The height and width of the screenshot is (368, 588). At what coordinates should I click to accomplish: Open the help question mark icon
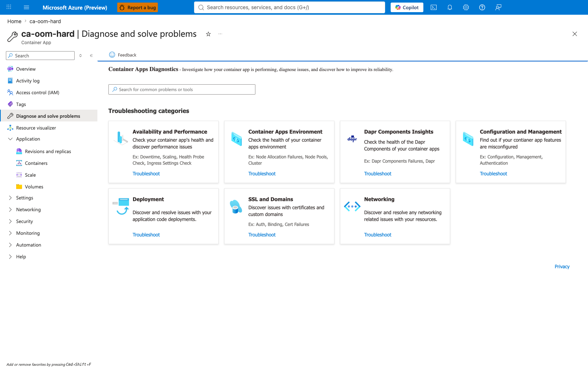point(482,7)
